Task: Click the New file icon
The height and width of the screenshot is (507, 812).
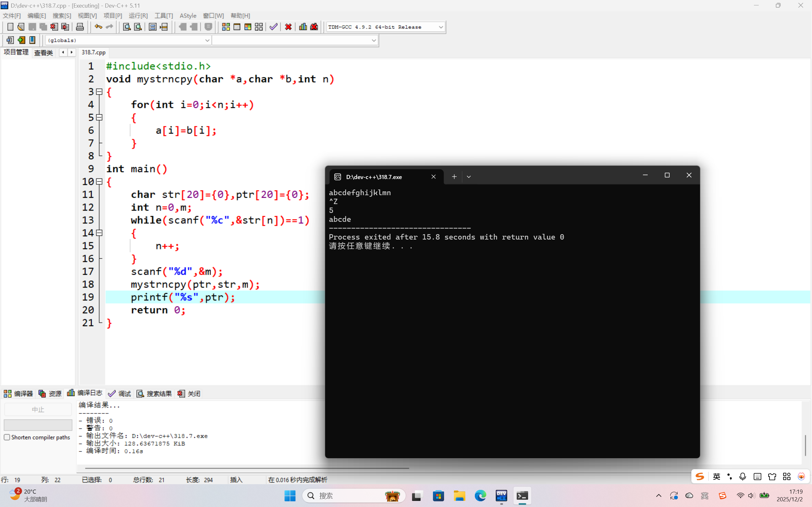Action: [10, 27]
